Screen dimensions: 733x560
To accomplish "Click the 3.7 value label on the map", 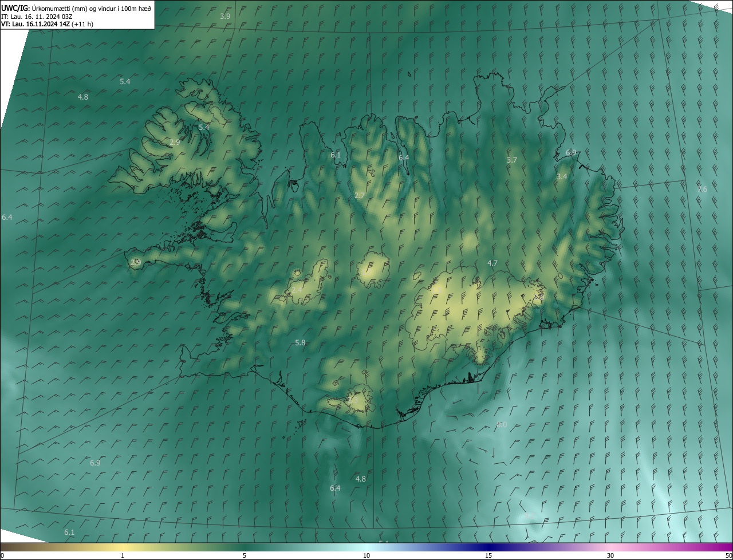I will coord(512,160).
